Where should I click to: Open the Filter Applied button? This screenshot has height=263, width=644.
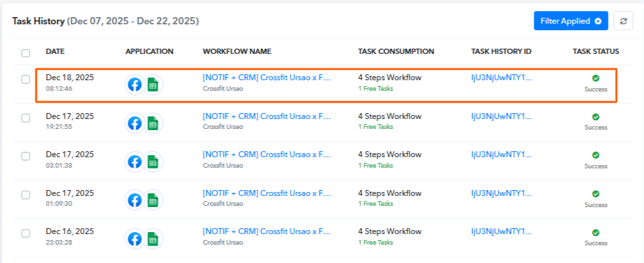565,21
